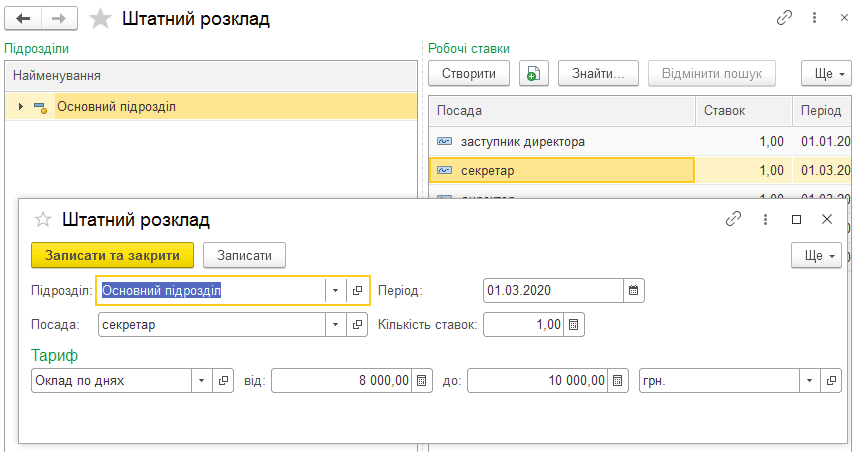
Task: Click Створити button
Action: coord(469,73)
